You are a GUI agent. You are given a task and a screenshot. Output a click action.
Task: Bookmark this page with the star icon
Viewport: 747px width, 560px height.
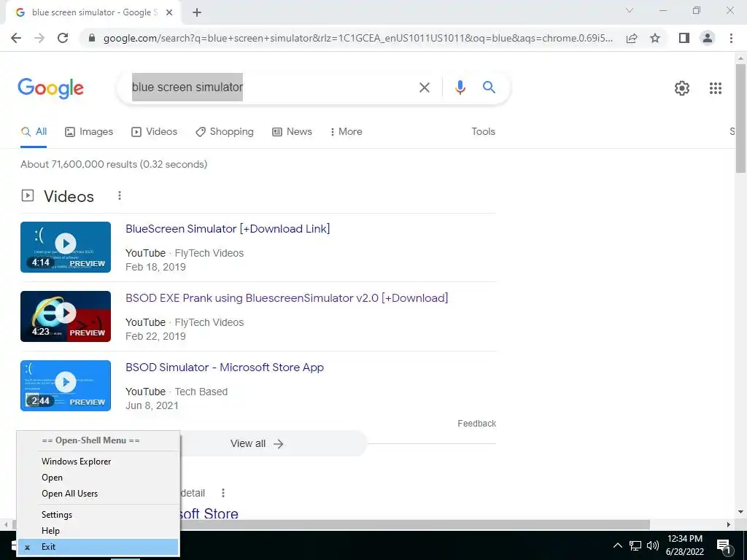[x=655, y=38]
